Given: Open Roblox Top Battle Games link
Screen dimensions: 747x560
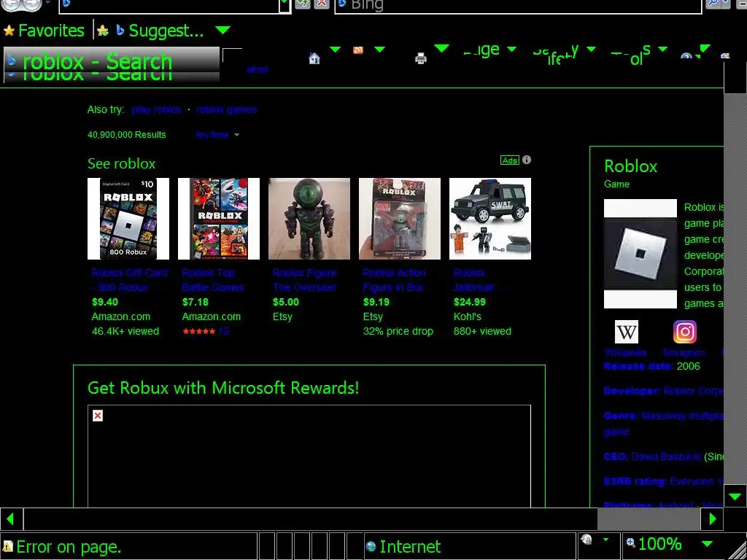Looking at the screenshot, I should click(213, 280).
